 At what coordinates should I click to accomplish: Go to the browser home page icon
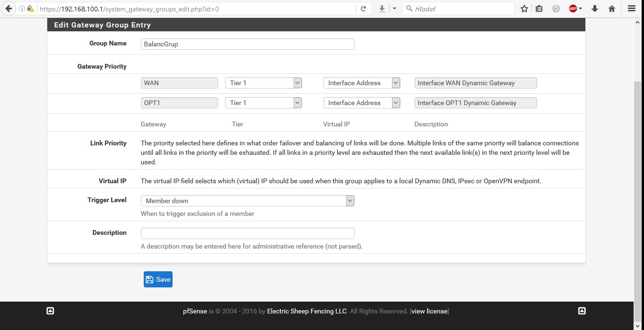point(612,9)
